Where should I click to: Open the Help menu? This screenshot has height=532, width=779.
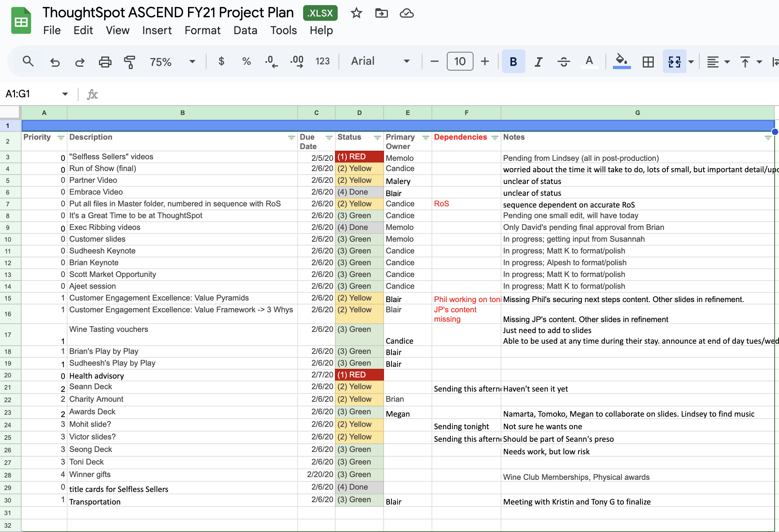coord(321,30)
